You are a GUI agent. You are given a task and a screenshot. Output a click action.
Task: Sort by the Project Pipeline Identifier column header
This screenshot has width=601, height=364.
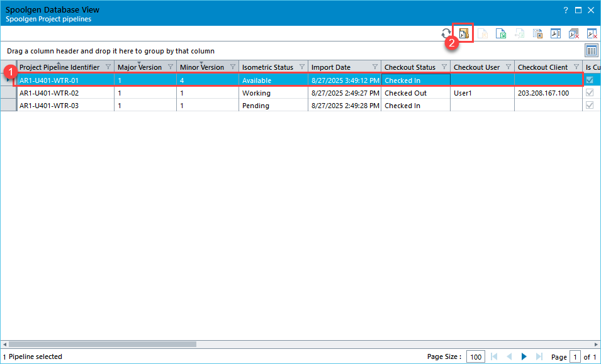[60, 67]
